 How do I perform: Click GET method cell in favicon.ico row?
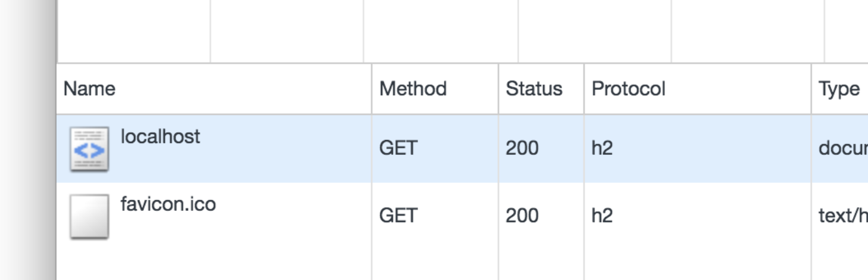[398, 215]
